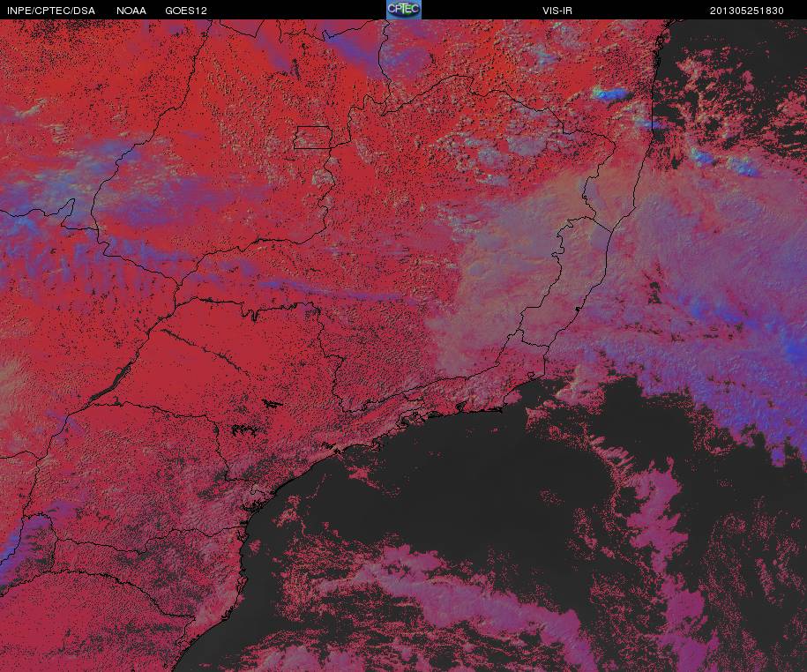807x672 pixels.
Task: Click the GOES12 satellite label
Action: 186,11
